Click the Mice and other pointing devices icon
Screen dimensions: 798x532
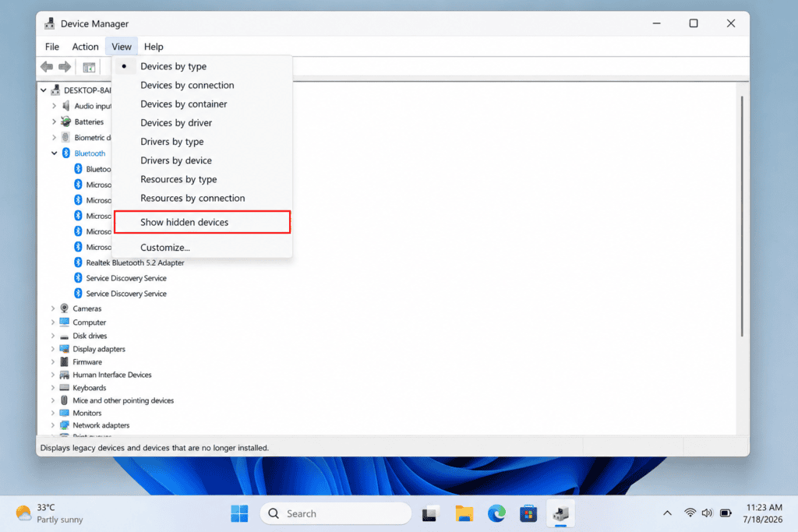[64, 400]
